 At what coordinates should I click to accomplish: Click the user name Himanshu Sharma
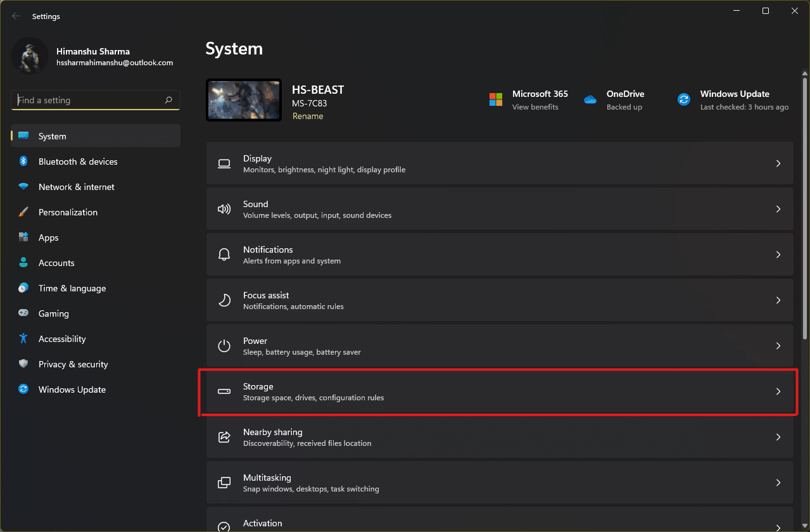[x=93, y=51]
